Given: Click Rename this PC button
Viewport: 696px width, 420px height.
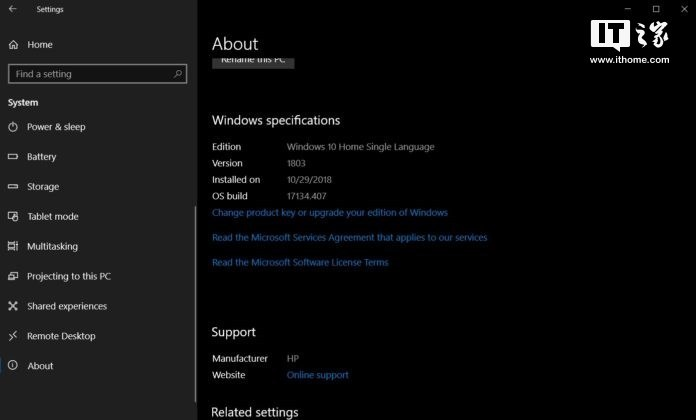Looking at the screenshot, I should pyautogui.click(x=253, y=63).
